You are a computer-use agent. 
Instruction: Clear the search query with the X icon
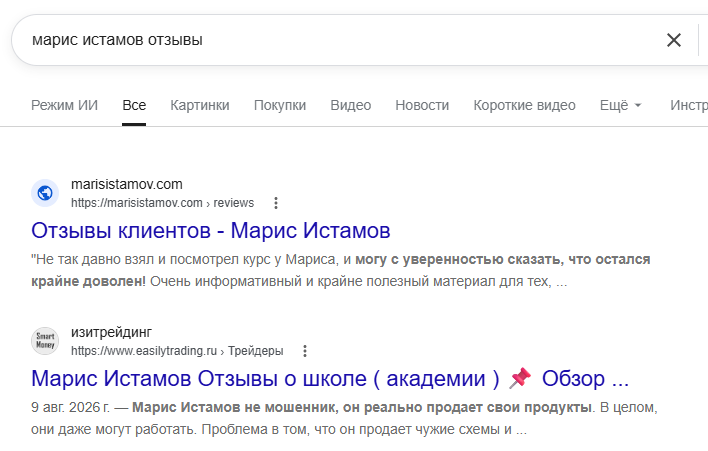coord(673,40)
